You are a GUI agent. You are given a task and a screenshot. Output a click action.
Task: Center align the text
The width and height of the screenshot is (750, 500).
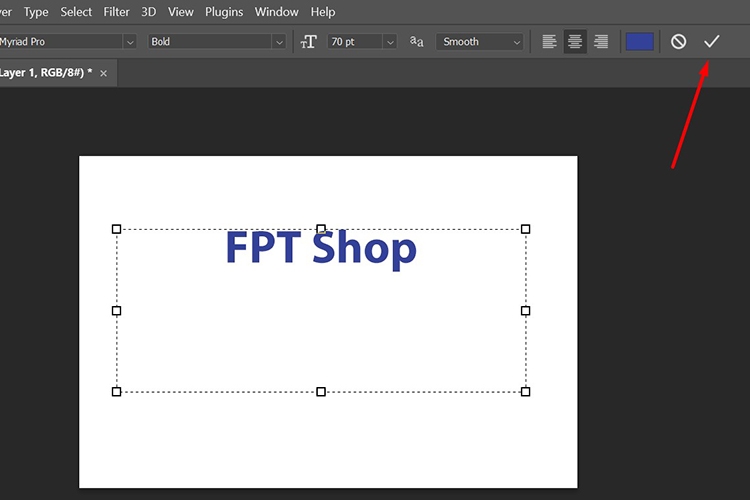(575, 42)
